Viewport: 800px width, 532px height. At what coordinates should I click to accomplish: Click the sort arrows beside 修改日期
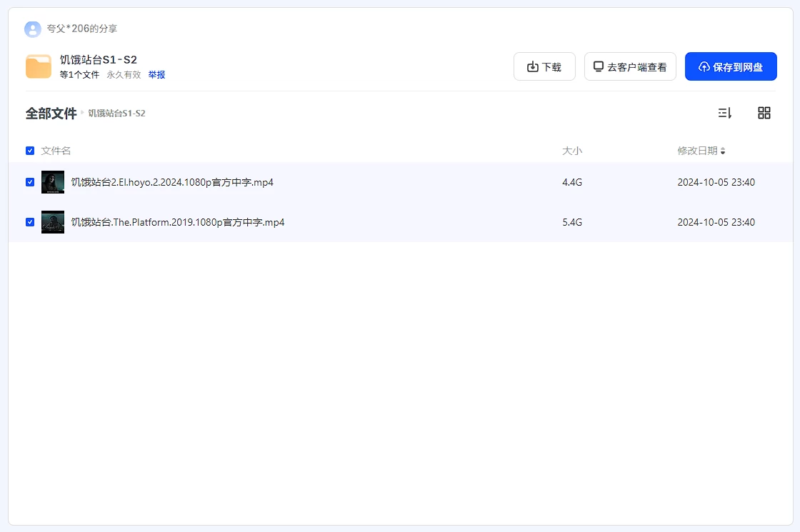click(723, 151)
